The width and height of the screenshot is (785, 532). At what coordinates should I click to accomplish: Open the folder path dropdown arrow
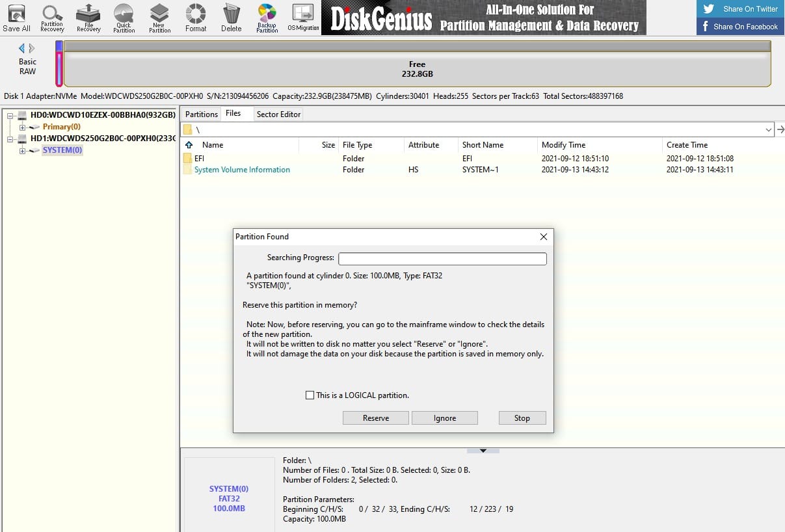click(769, 130)
